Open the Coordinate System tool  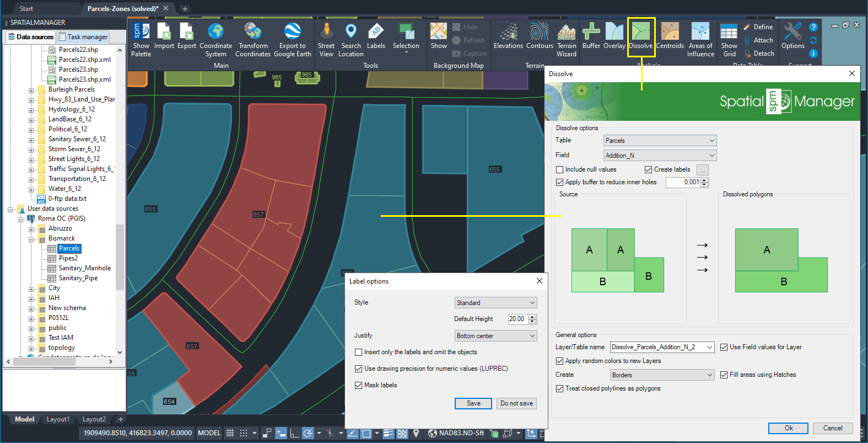pos(215,40)
